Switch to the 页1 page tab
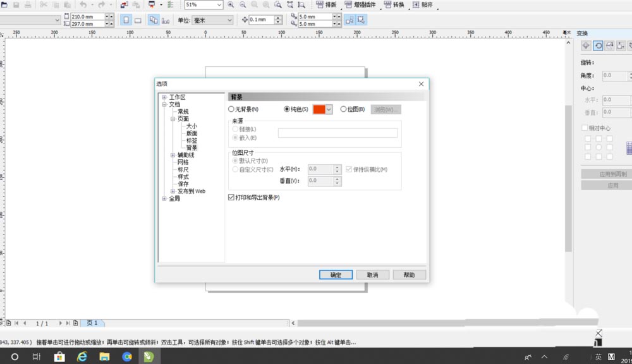Image resolution: width=632 pixels, height=364 pixels. (93, 323)
